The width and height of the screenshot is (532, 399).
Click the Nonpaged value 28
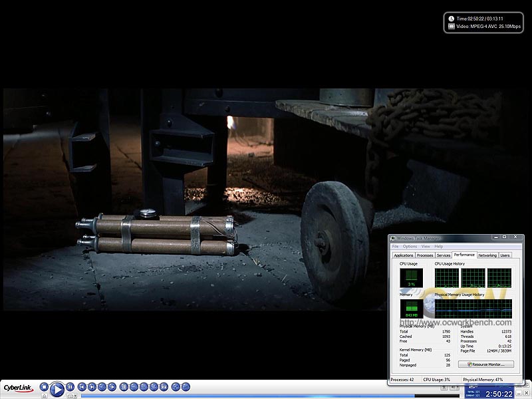click(x=448, y=365)
